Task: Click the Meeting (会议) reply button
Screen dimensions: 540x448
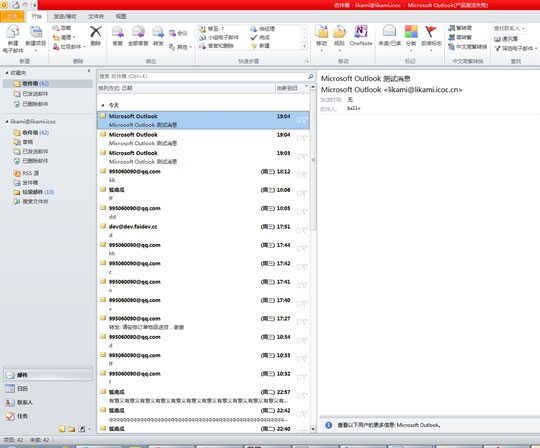Action: click(x=178, y=33)
